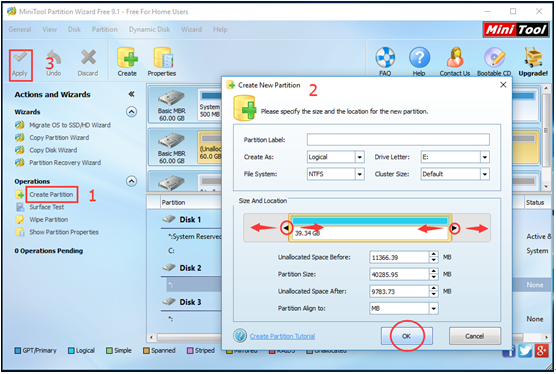Screen dimensions: 556x374
Task: Adjust Partition Size with spinner arrows
Action: pos(433,274)
